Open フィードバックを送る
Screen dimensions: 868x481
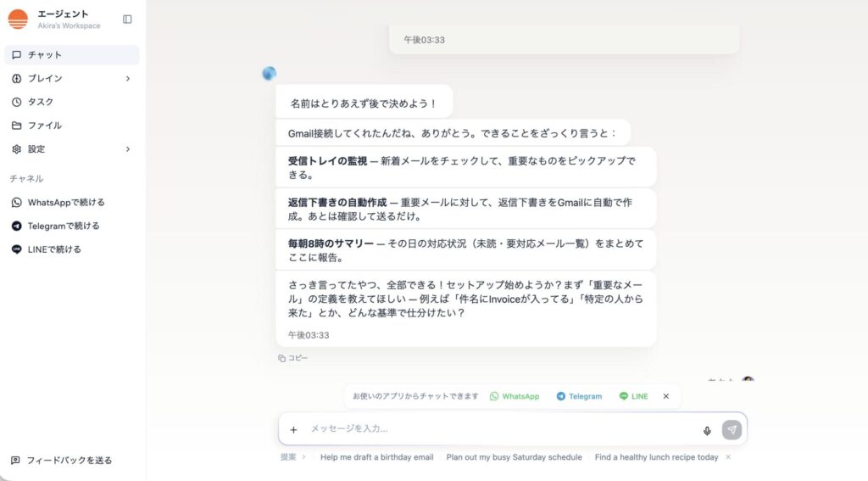click(68, 461)
